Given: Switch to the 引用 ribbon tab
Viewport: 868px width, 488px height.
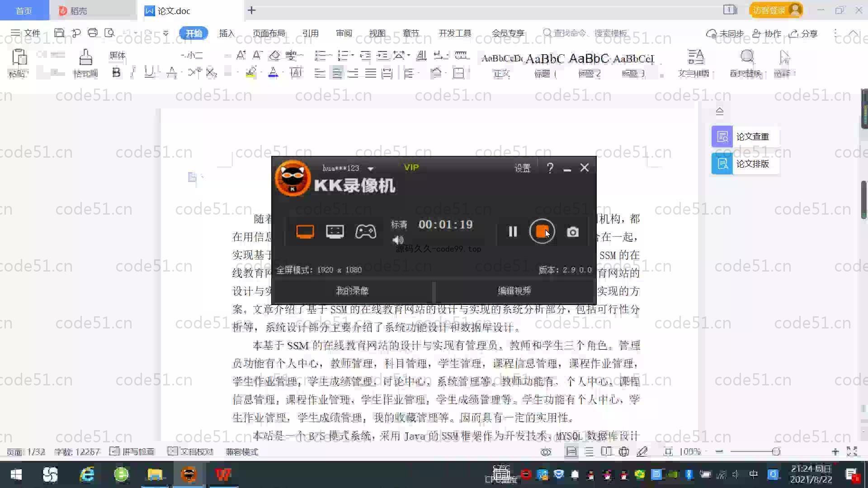Looking at the screenshot, I should point(310,33).
